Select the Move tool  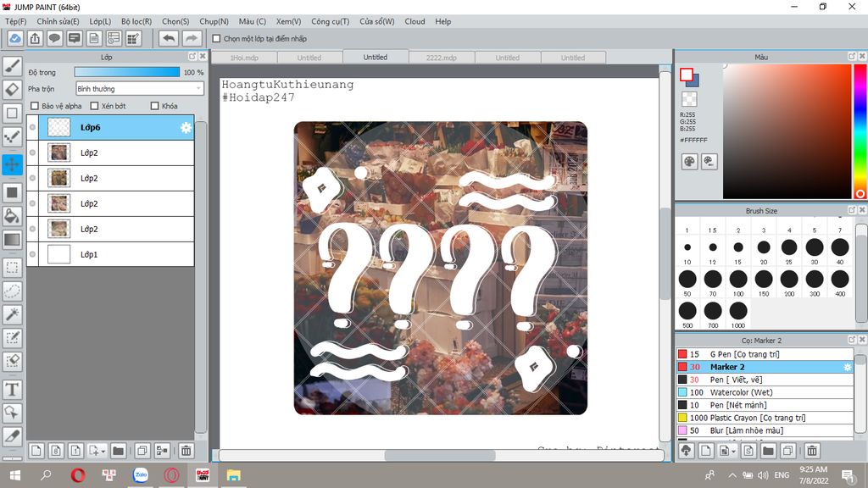click(x=12, y=164)
